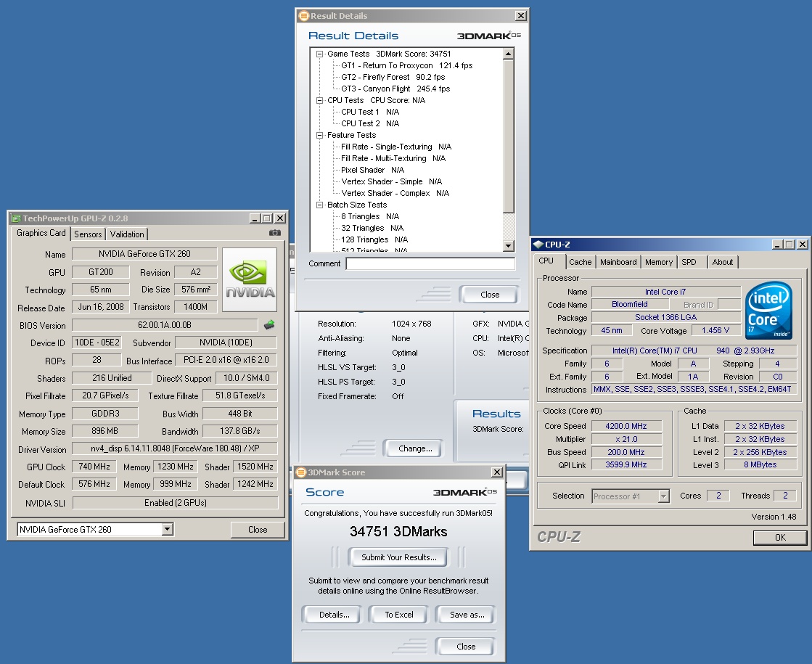
Task: Minimize the GPU-Z window
Action: [255, 218]
